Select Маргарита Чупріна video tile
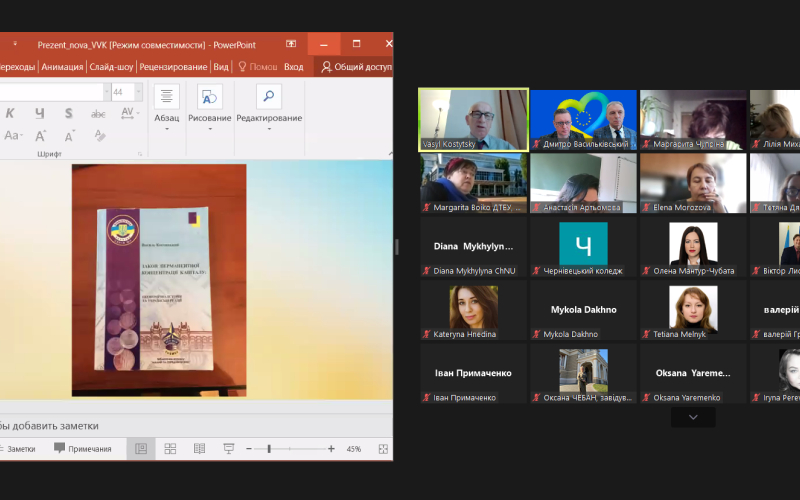This screenshot has height=500, width=800. (693, 120)
